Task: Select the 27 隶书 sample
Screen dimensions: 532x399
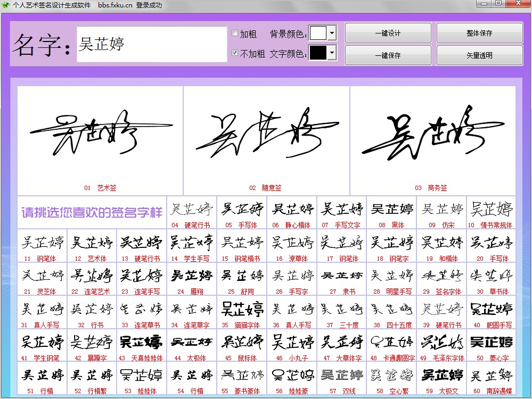Action: click(x=342, y=279)
